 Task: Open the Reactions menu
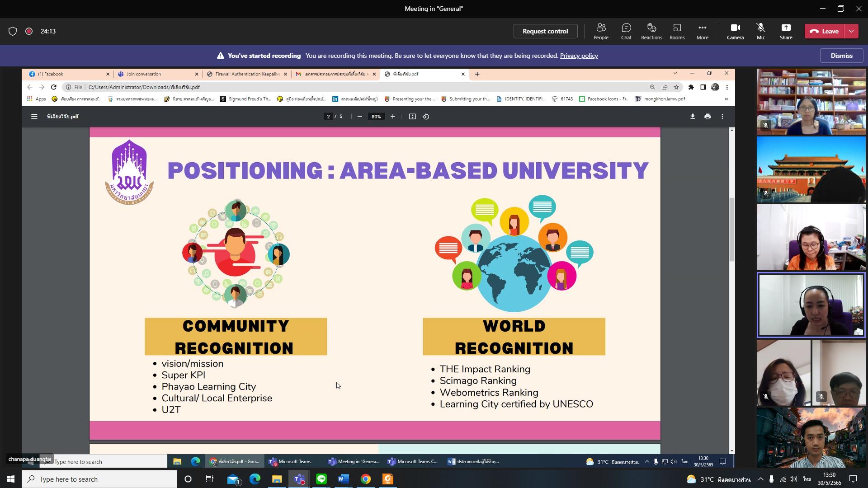point(651,31)
